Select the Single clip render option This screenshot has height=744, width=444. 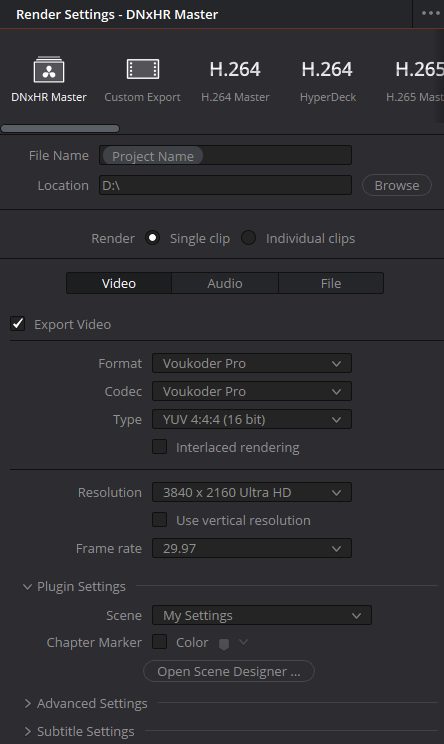(152, 238)
